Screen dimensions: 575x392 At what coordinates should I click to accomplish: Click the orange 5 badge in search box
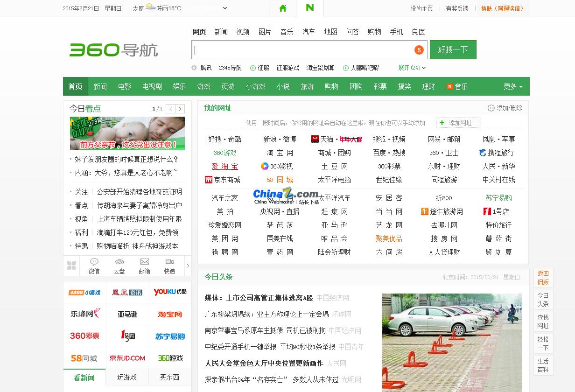(419, 50)
